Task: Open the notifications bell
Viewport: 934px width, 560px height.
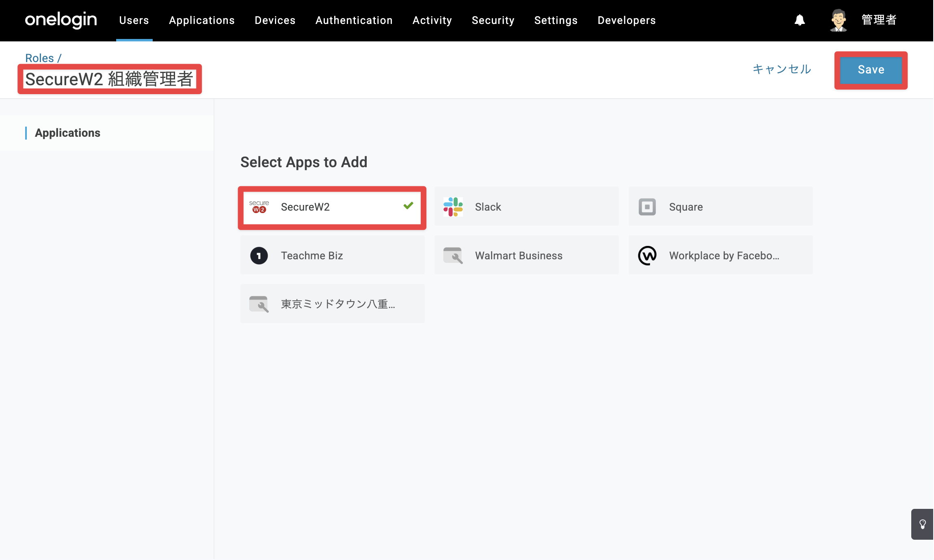Action: [800, 20]
